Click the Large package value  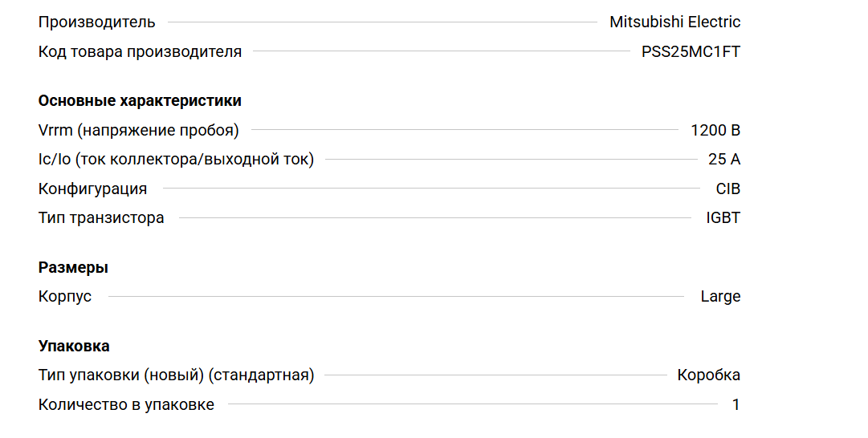click(x=720, y=297)
